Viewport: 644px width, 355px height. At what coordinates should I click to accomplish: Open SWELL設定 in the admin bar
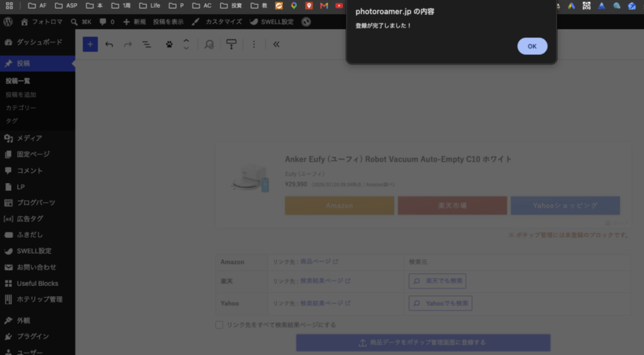(272, 22)
